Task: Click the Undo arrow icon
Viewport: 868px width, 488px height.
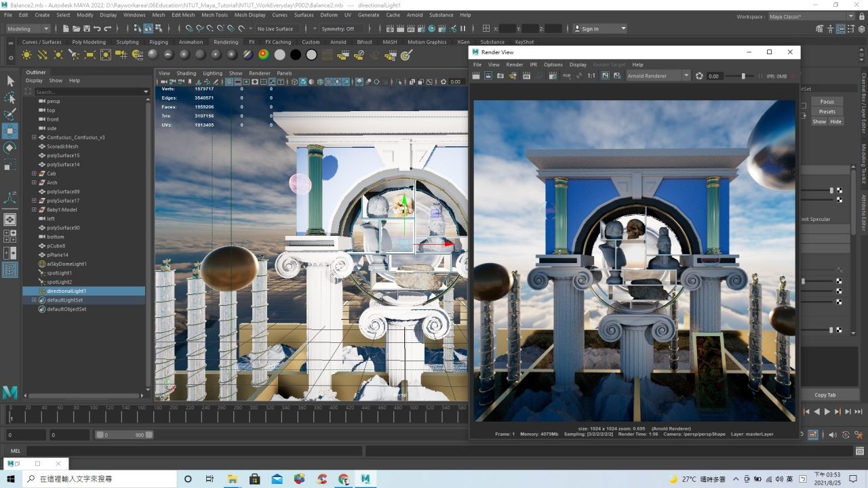Action: (97, 28)
